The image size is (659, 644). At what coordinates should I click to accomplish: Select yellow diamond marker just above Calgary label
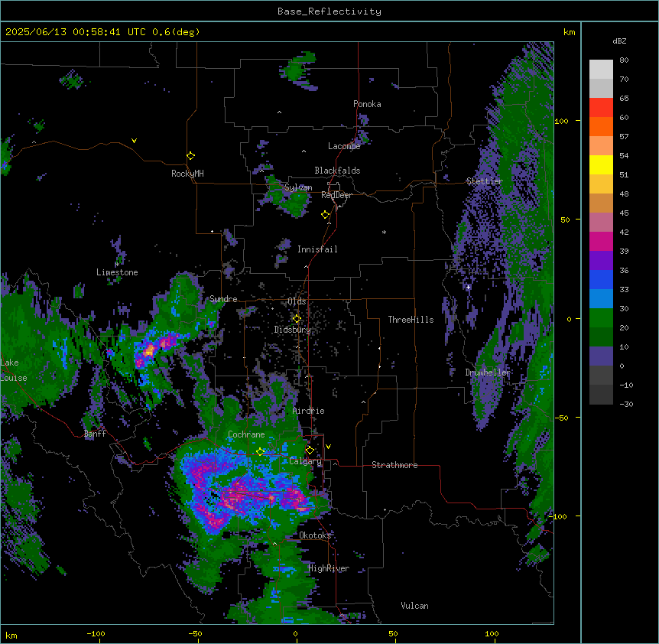coord(310,450)
